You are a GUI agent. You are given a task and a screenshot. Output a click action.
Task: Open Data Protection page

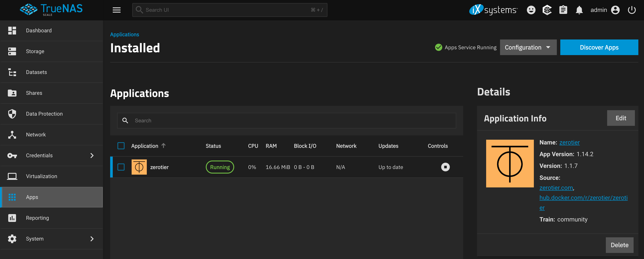pyautogui.click(x=51, y=114)
